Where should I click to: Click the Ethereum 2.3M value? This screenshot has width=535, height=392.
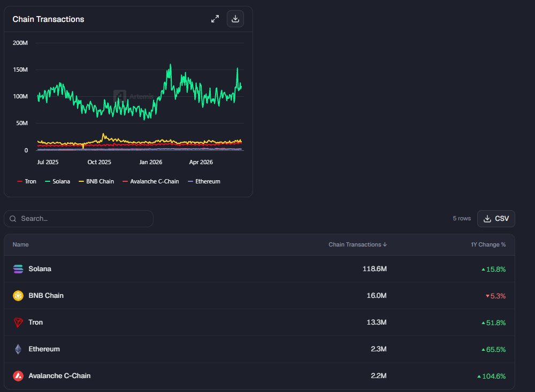379,349
